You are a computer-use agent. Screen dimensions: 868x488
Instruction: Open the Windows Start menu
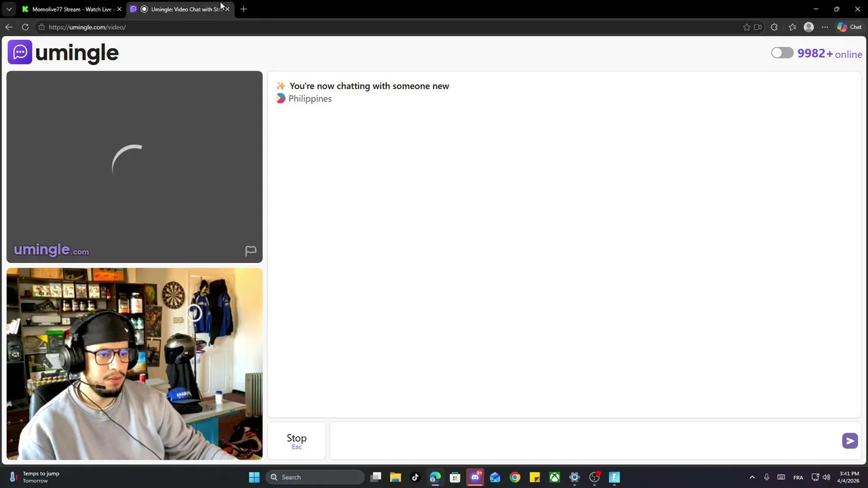point(254,477)
